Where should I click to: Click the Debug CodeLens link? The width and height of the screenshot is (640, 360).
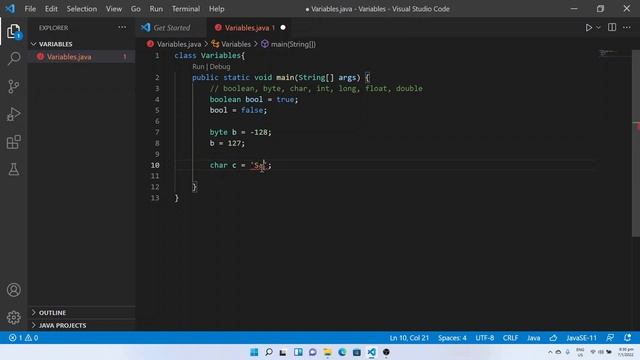pyautogui.click(x=220, y=67)
